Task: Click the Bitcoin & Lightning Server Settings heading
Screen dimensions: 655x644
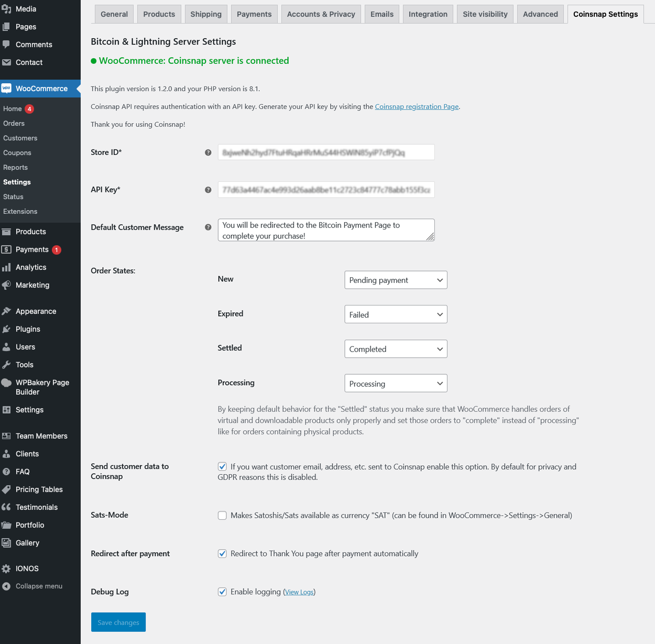Action: click(163, 41)
